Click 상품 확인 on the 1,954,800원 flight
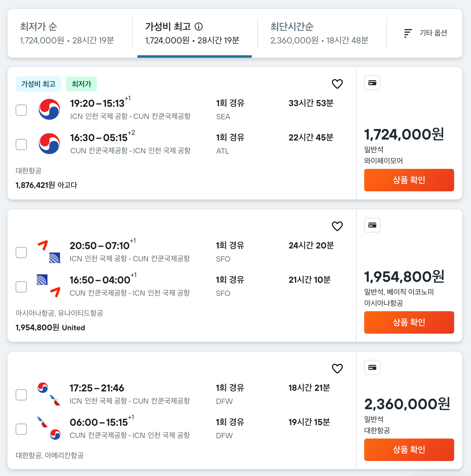 coord(409,322)
